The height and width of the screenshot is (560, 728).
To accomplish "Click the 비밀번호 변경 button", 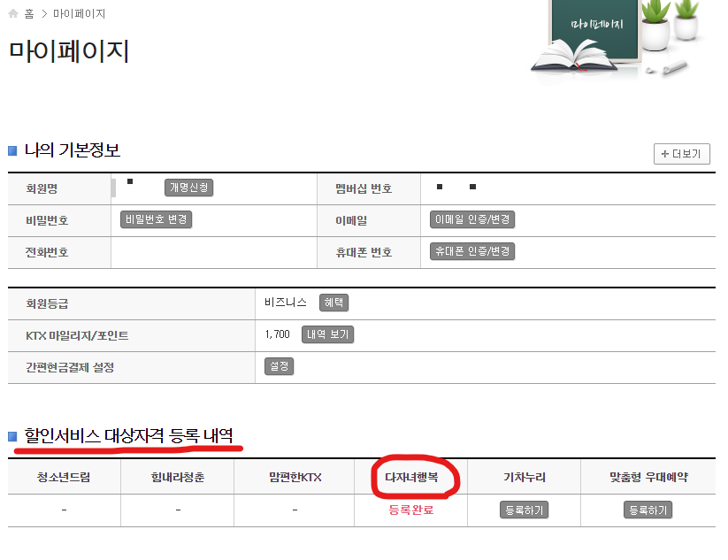I will coord(156,219).
